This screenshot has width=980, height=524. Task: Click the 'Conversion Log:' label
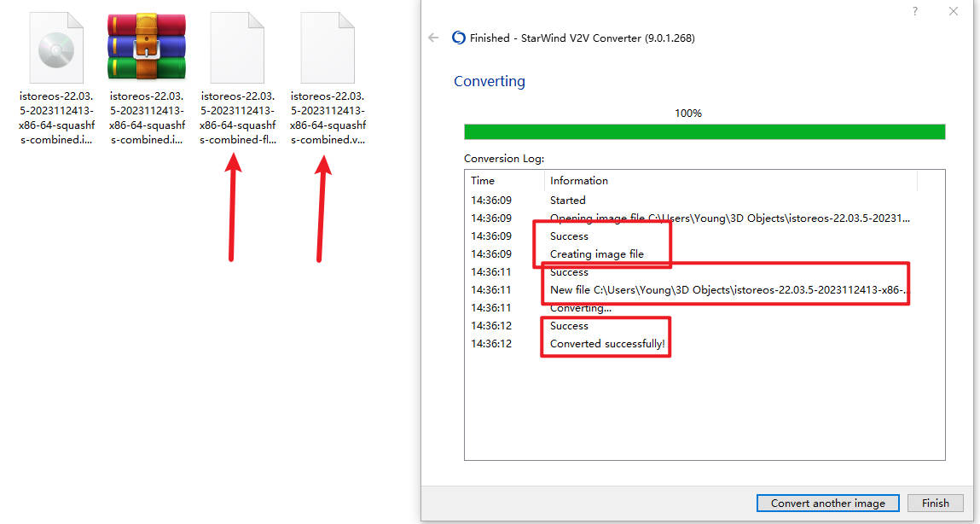pyautogui.click(x=504, y=158)
